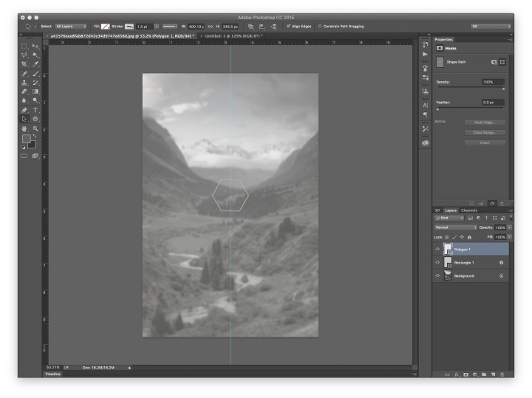Toggle Lock image pixels brush icon
The image size is (532, 398).
pyautogui.click(x=454, y=237)
